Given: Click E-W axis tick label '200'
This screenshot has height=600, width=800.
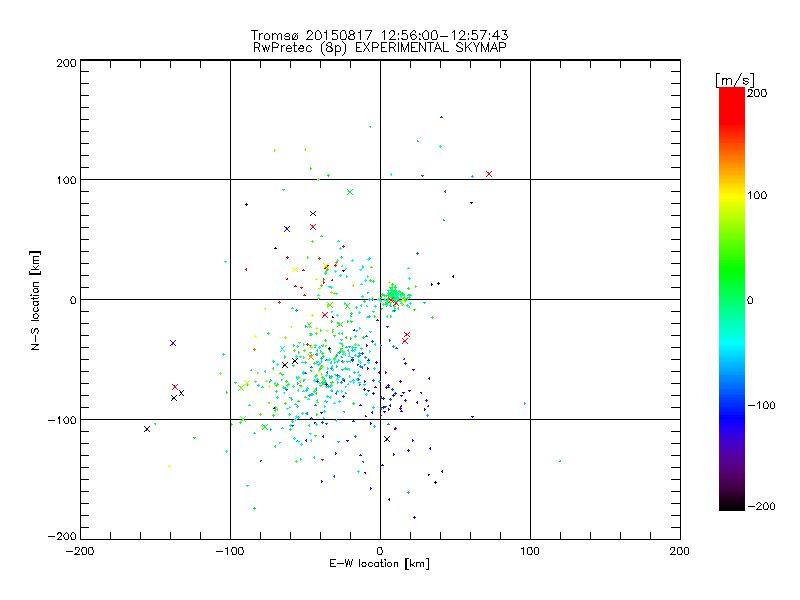Looking at the screenshot, I should click(680, 551).
